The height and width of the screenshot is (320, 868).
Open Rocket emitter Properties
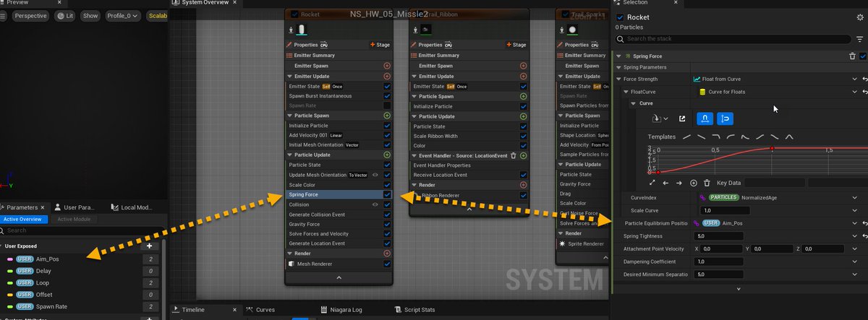point(307,45)
